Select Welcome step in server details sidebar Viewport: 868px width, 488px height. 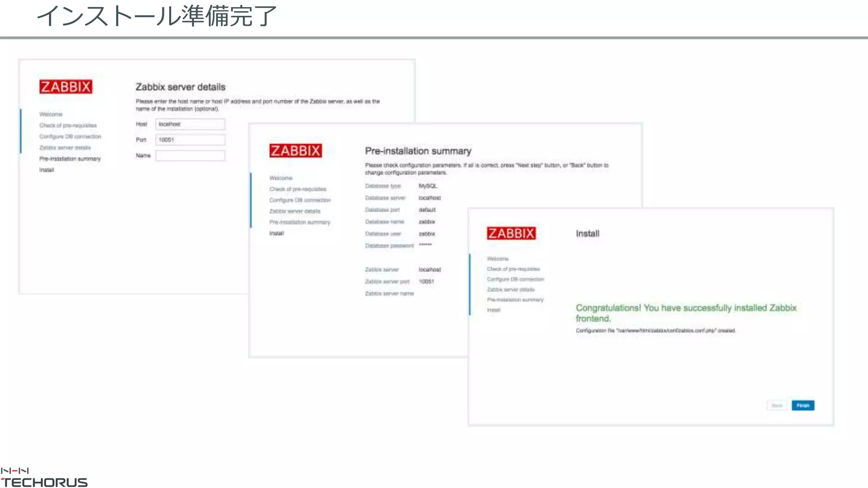(51, 114)
